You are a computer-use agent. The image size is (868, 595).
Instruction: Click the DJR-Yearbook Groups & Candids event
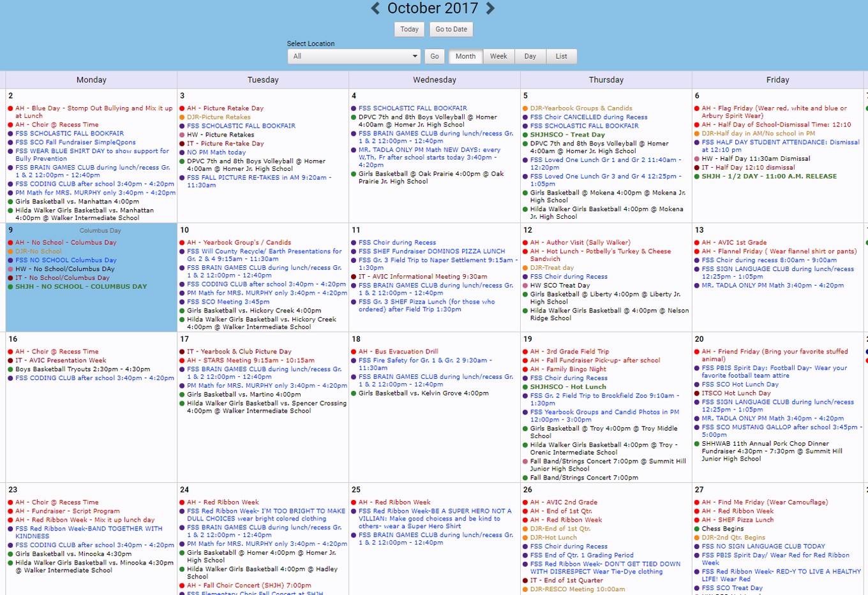pyautogui.click(x=581, y=108)
